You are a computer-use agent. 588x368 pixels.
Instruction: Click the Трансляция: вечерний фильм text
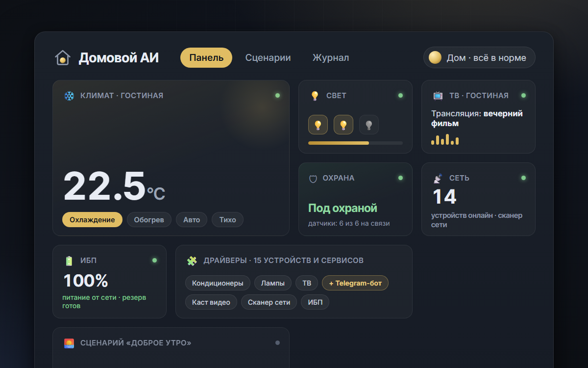[477, 118]
